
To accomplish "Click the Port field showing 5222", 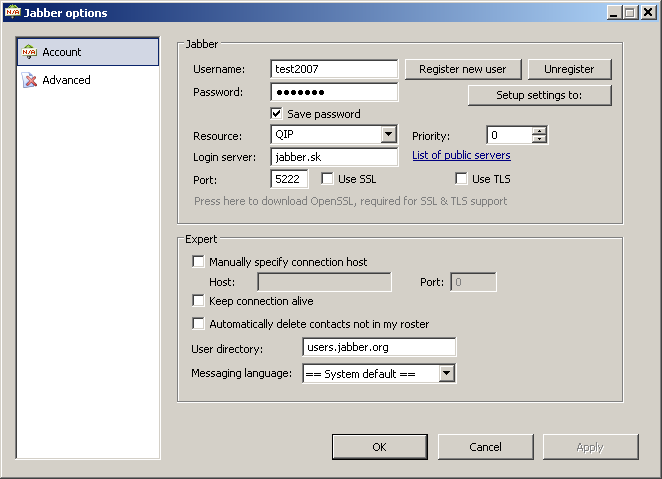I will point(289,179).
